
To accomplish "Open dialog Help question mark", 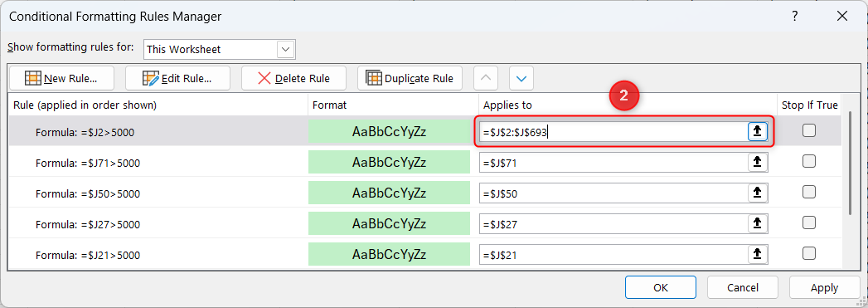I will [x=795, y=16].
